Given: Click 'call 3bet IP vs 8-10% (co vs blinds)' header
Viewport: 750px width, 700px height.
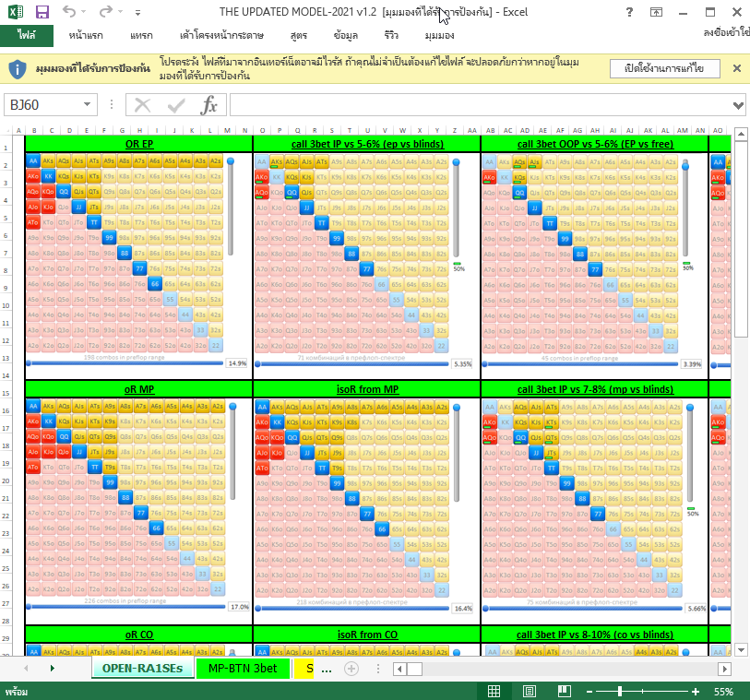Looking at the screenshot, I should click(x=595, y=635).
